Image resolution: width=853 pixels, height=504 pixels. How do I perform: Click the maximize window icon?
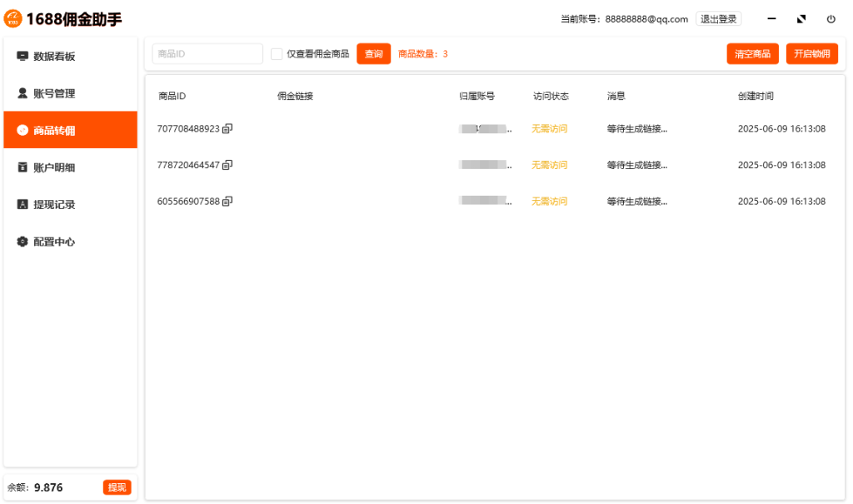pyautogui.click(x=801, y=19)
